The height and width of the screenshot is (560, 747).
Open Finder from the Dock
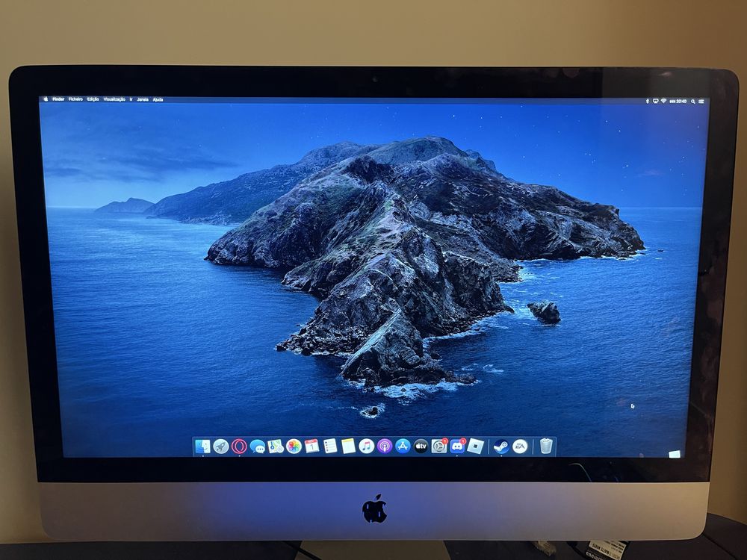[202, 447]
